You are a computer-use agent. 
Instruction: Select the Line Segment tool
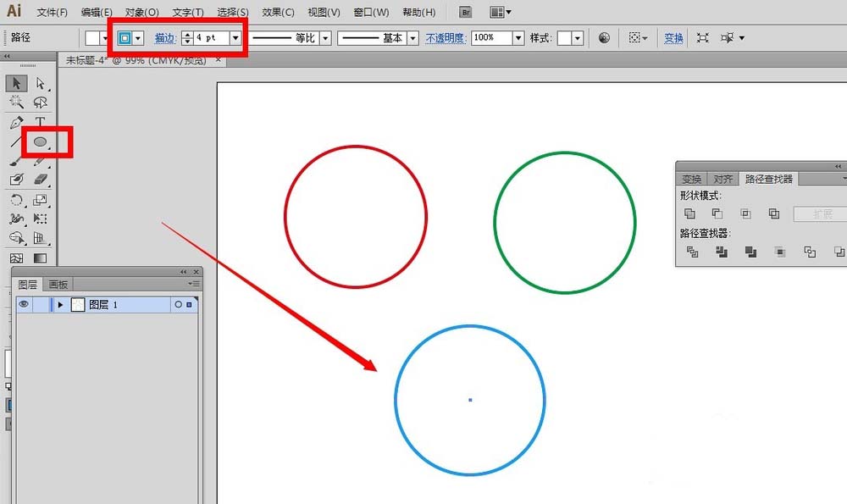click(x=14, y=142)
